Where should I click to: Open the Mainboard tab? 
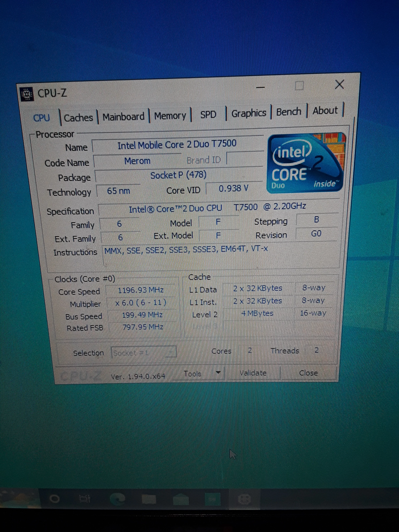click(123, 117)
